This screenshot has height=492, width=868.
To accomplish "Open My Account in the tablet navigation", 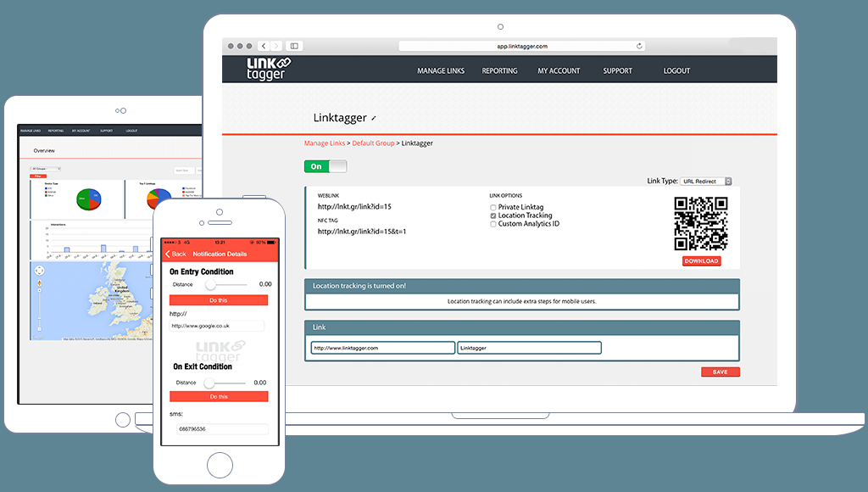I will [81, 131].
